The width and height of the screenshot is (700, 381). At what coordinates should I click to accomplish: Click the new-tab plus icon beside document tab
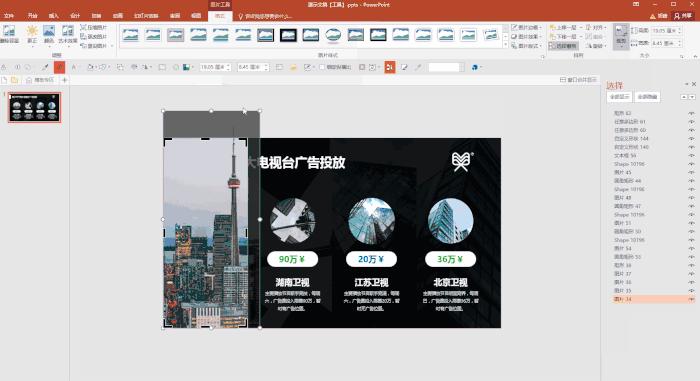click(x=64, y=80)
